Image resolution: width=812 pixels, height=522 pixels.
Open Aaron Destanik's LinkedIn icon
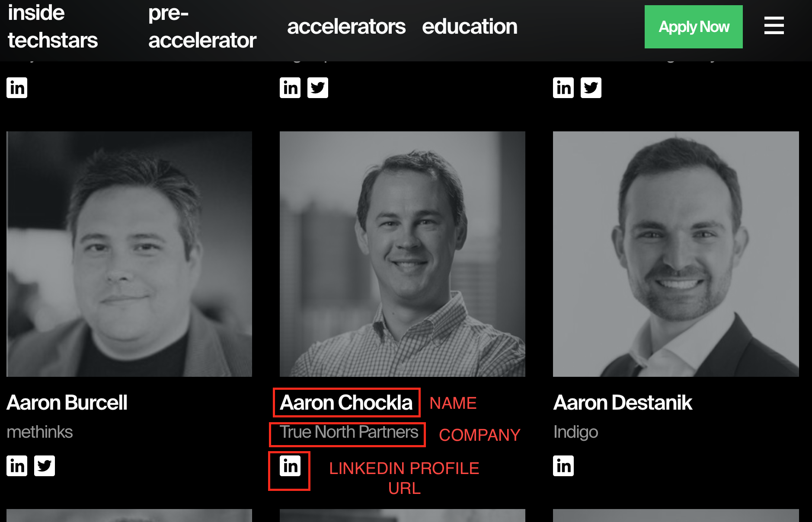tap(563, 466)
